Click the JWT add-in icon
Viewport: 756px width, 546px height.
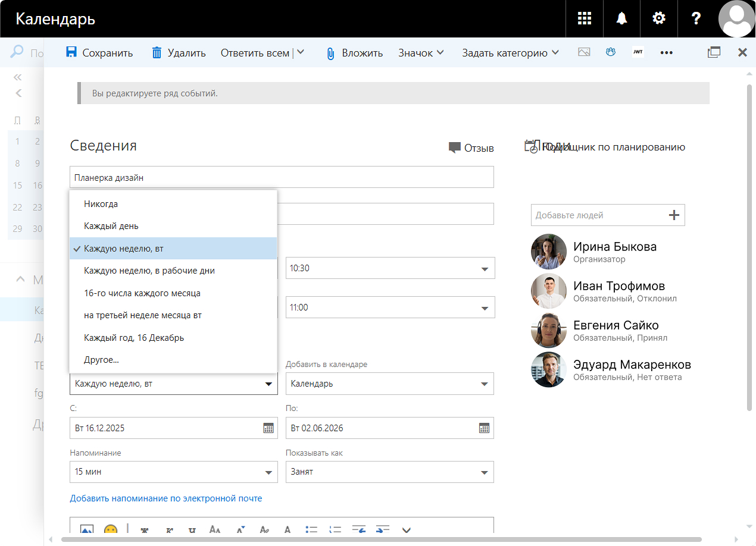pos(638,52)
